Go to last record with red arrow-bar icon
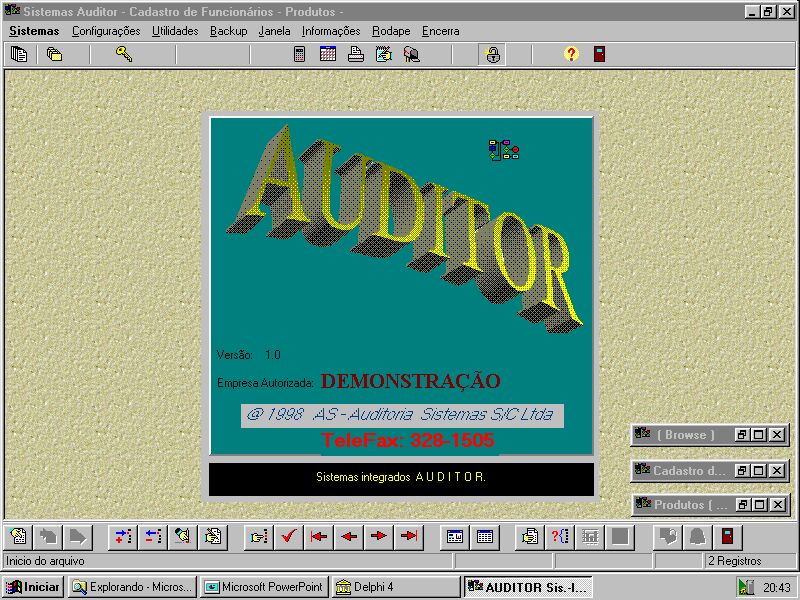Image resolution: width=800 pixels, height=600 pixels. [408, 536]
